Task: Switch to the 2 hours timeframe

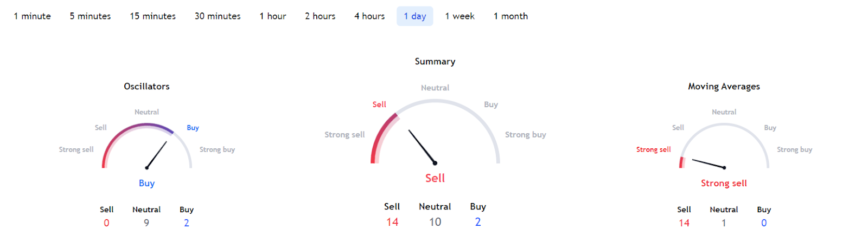Action: [x=320, y=16]
